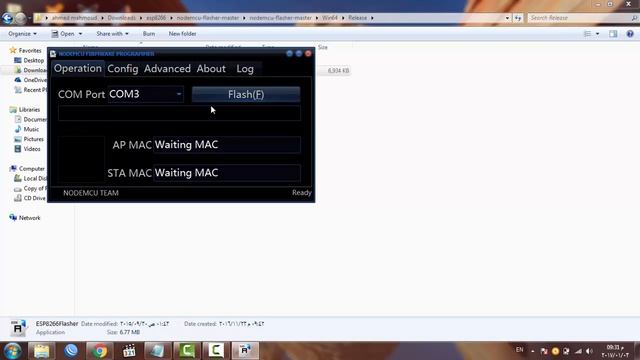Open the Advanced tab
This screenshot has height=360, width=640.
pos(167,69)
